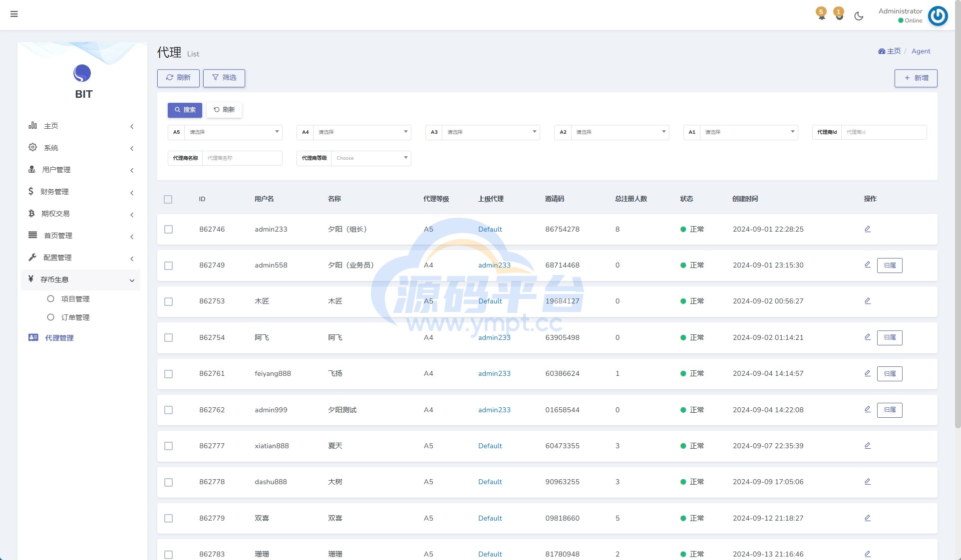Edit agent admin999 pencil icon
961x560 pixels.
pyautogui.click(x=867, y=409)
